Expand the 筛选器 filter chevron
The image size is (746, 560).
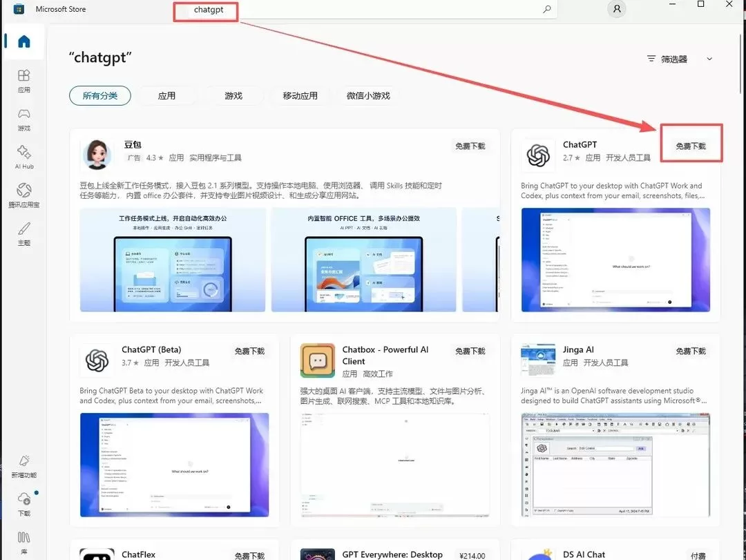click(x=709, y=59)
